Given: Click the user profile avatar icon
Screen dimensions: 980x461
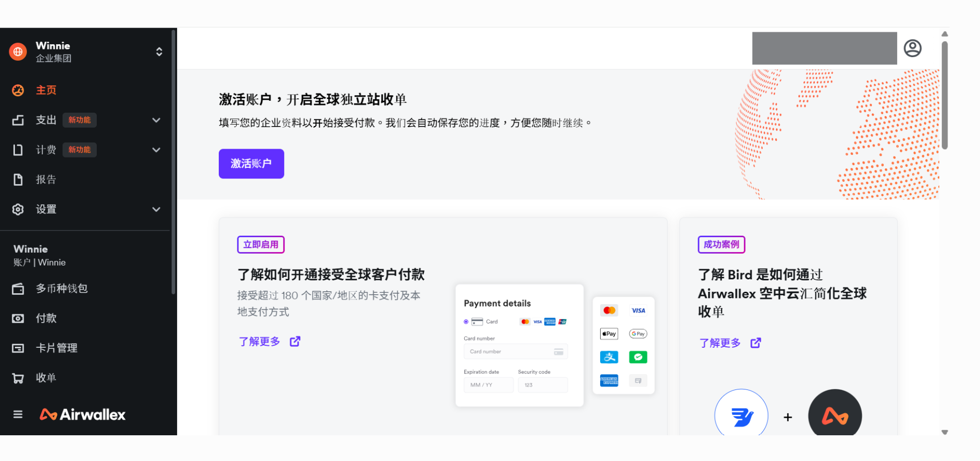Looking at the screenshot, I should [912, 48].
